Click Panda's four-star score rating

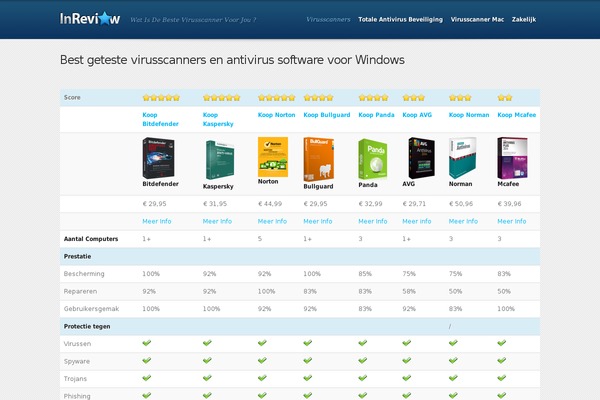[x=373, y=98]
